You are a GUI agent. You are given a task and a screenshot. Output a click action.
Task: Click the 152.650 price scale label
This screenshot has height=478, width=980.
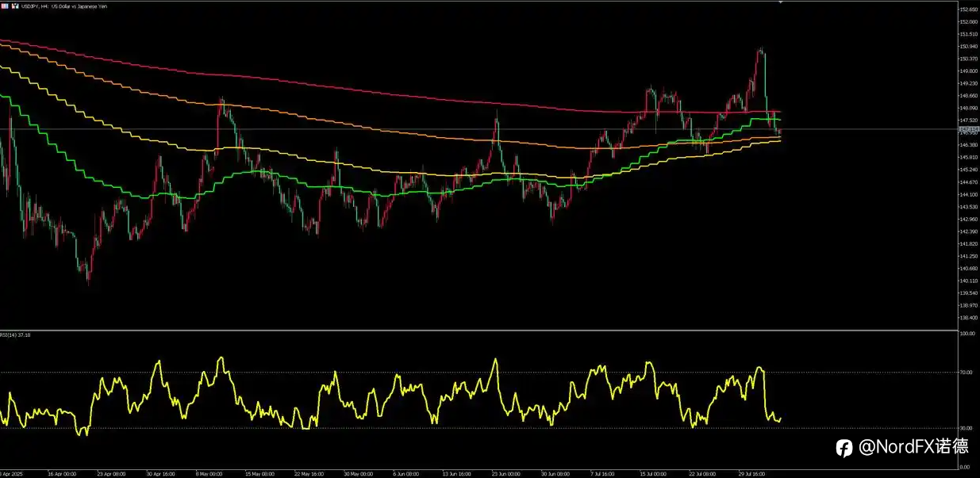point(968,10)
